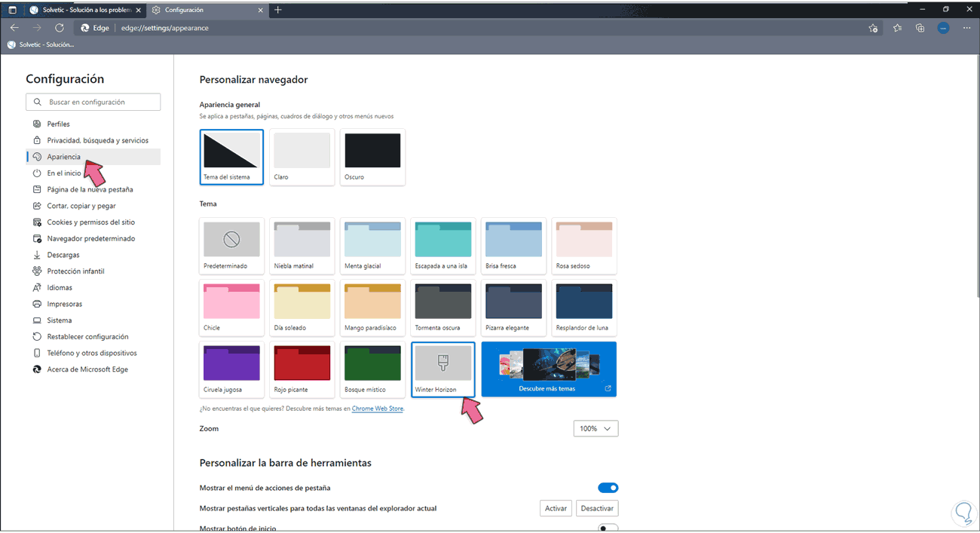Select Ciruela jugosa purple theme
Screen dimensions: 980x533
click(232, 369)
